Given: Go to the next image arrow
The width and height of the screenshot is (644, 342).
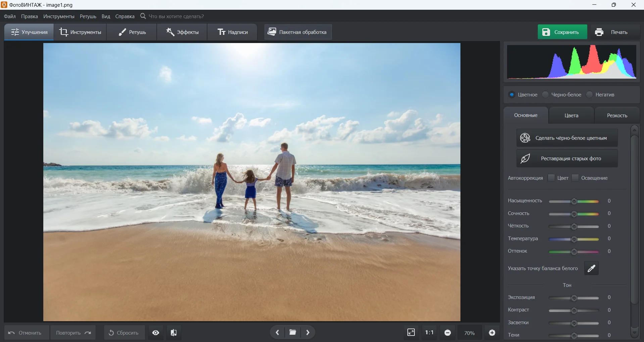Looking at the screenshot, I should [x=308, y=333].
